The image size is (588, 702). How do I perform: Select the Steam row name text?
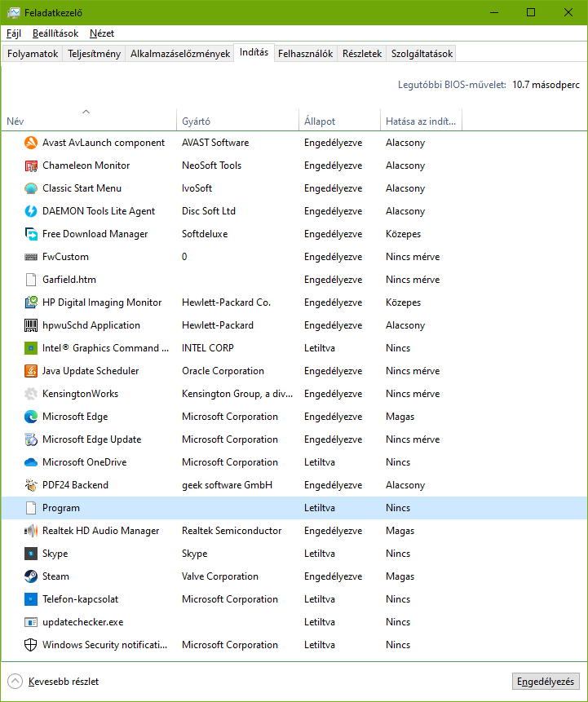55,576
